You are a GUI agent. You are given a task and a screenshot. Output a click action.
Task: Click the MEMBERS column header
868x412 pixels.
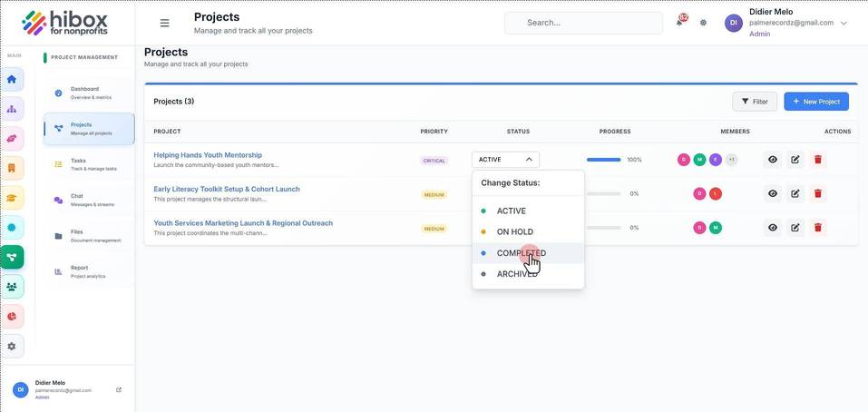[x=736, y=132]
